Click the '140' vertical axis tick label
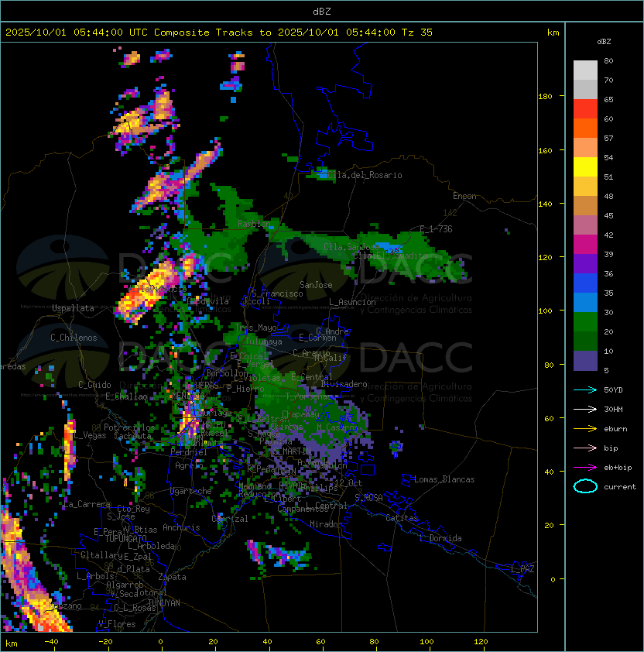The width and height of the screenshot is (644, 652). coord(545,204)
